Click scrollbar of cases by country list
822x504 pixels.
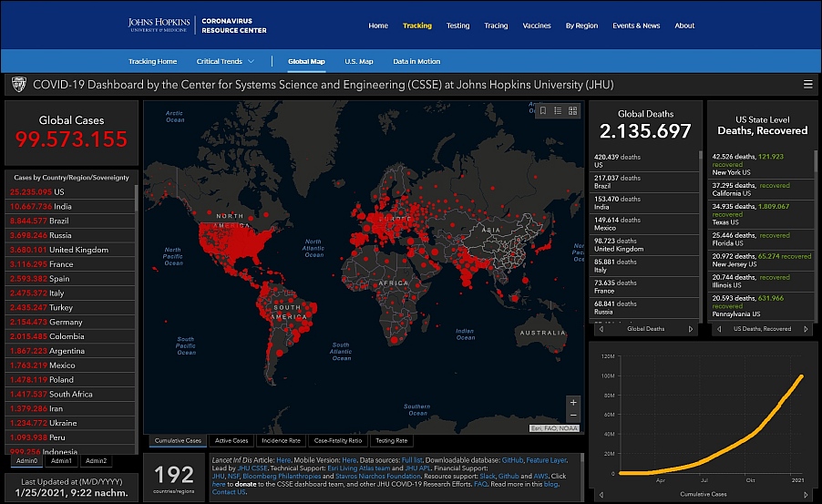(137, 199)
